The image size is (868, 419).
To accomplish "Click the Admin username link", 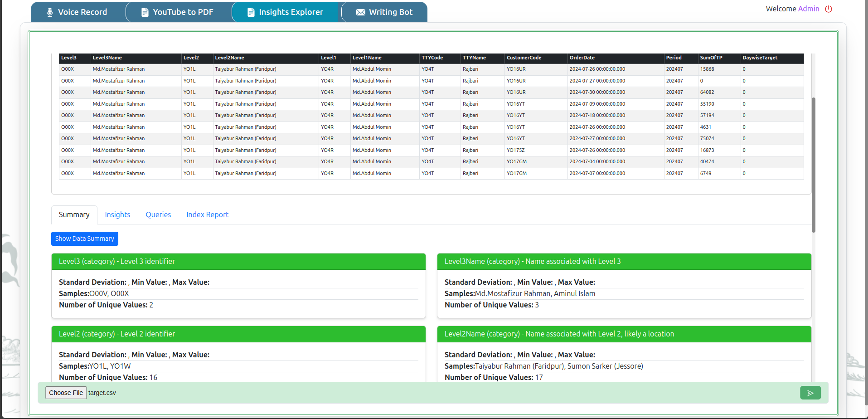I will 808,9.
